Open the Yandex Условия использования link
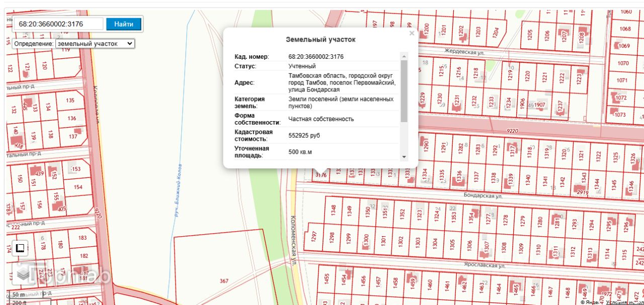644x305 pixels. click(624, 302)
